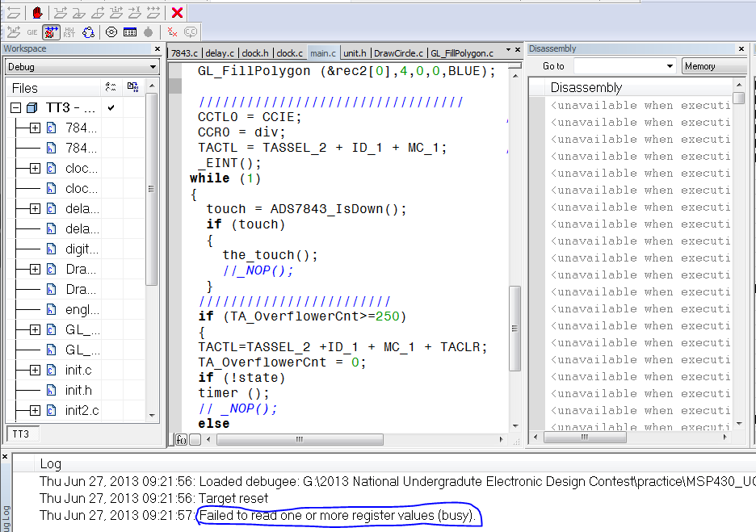Open the Debug configuration dropdown
The image size is (756, 532).
pos(153,67)
